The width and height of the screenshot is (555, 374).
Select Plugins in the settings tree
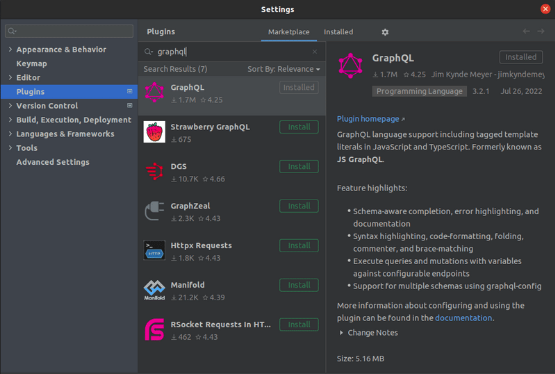(x=69, y=92)
